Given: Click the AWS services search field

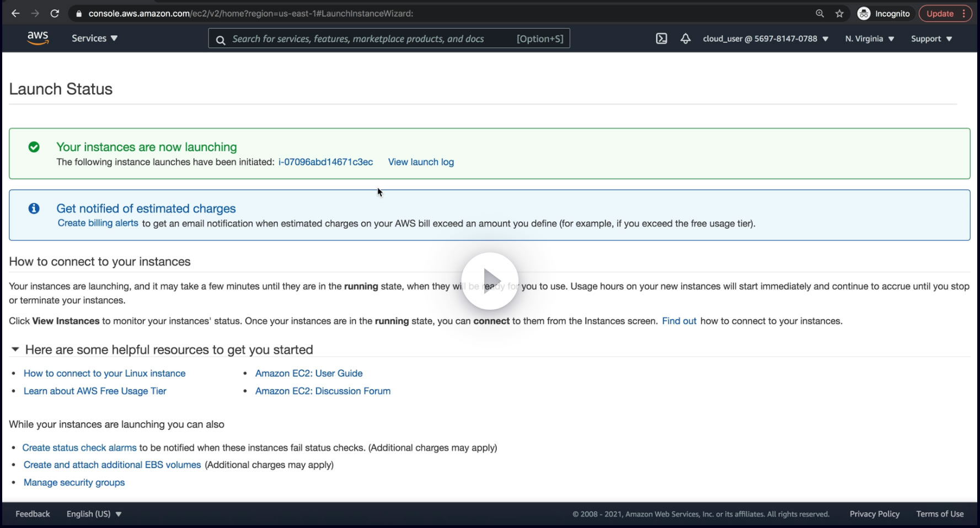Looking at the screenshot, I should tap(389, 39).
